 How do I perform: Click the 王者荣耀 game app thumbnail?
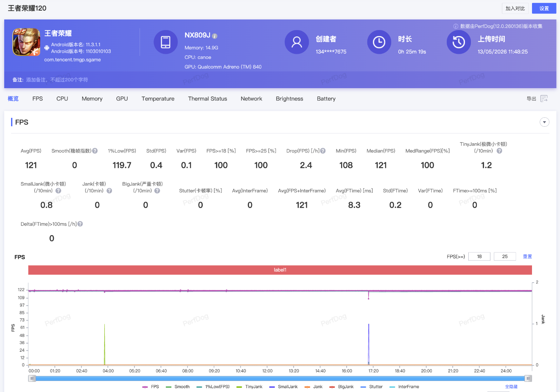(x=26, y=42)
